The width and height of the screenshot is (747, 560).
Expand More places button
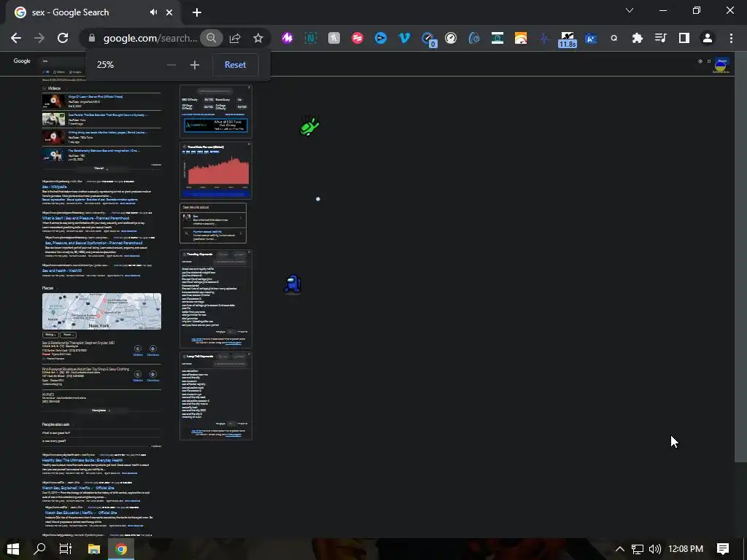[x=101, y=411]
